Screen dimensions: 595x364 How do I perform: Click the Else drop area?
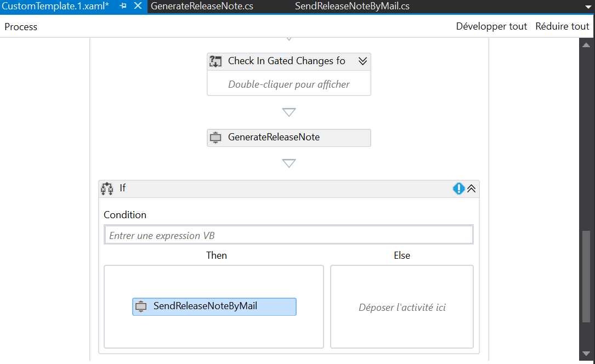[402, 307]
